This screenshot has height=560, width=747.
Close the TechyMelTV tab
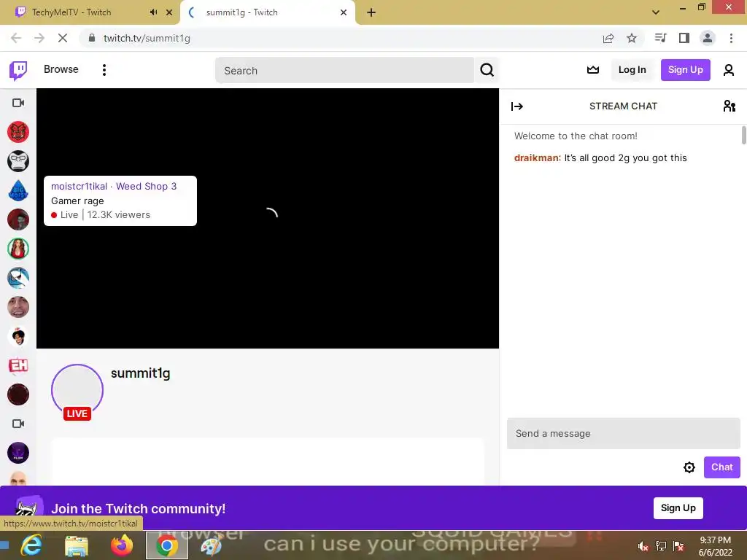click(x=169, y=12)
